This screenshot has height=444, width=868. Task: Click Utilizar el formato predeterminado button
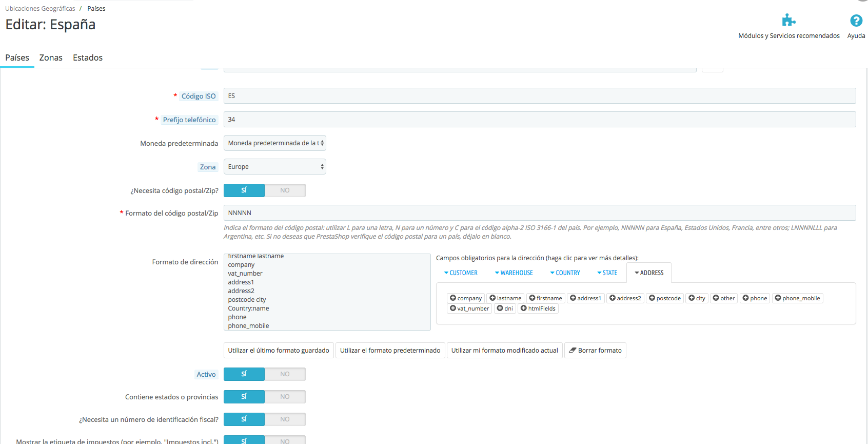click(390, 351)
